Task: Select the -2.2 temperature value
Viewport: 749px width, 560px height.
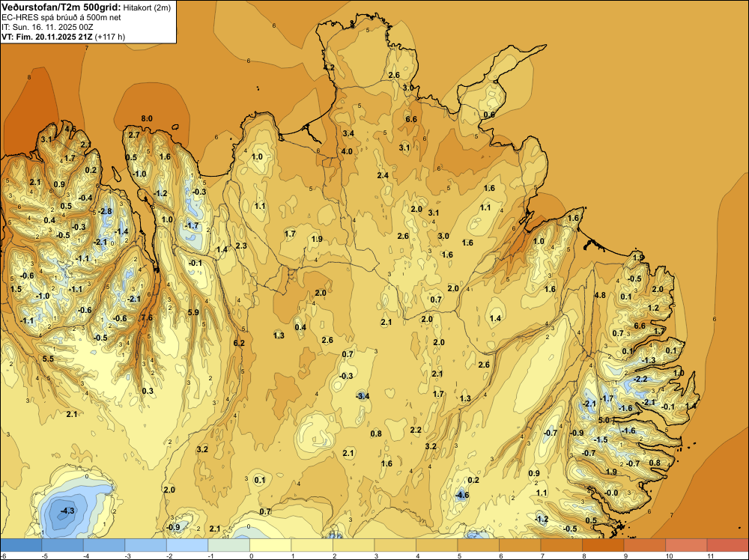Action: point(640,379)
